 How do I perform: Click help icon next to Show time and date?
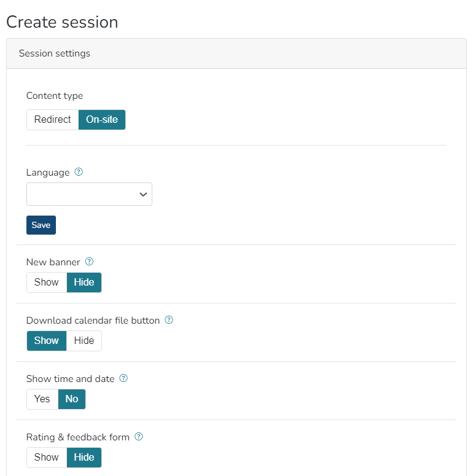tap(123, 378)
